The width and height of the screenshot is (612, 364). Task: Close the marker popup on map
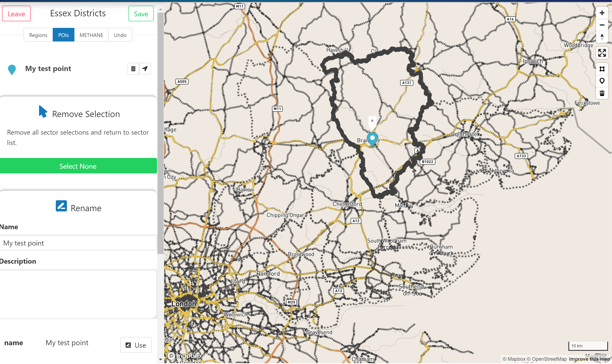coord(372,121)
